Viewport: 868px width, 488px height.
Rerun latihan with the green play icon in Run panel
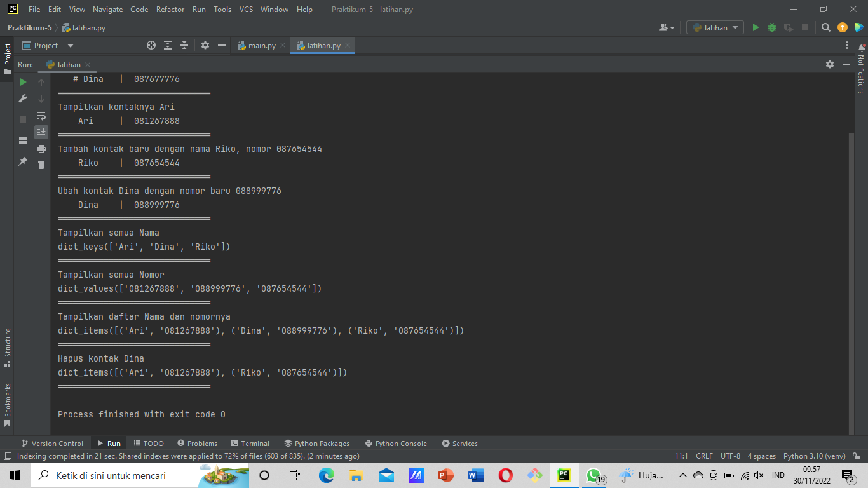[23, 82]
